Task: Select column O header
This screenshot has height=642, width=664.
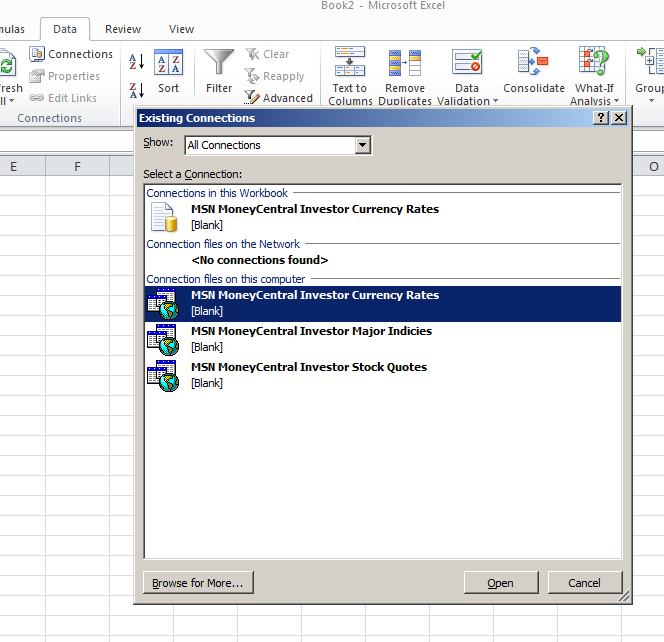Action: 653,166
